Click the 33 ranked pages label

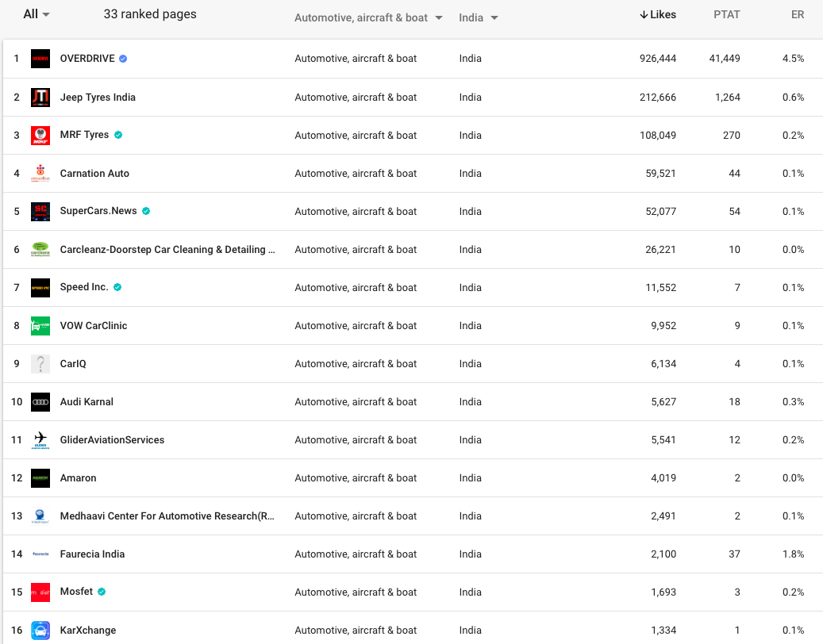click(150, 14)
